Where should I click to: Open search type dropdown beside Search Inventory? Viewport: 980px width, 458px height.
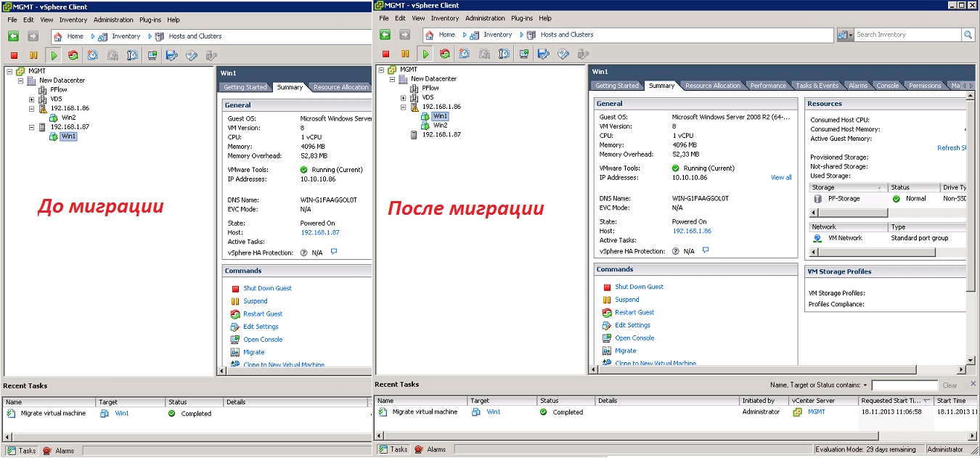point(845,34)
